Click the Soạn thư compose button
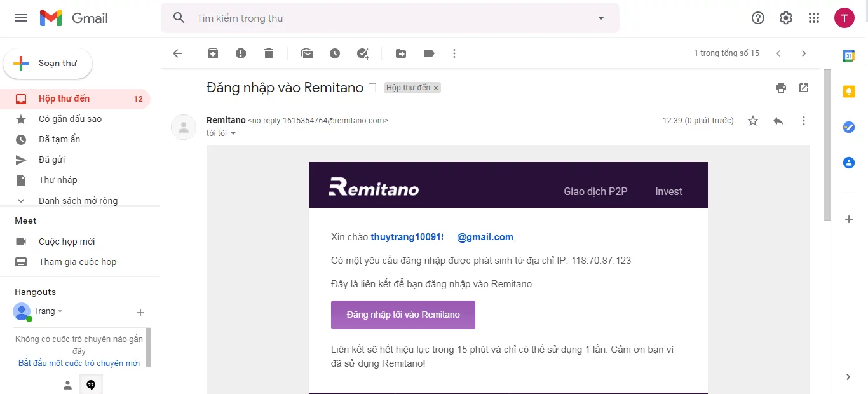Viewport: 868px width, 394px height. pyautogui.click(x=48, y=64)
